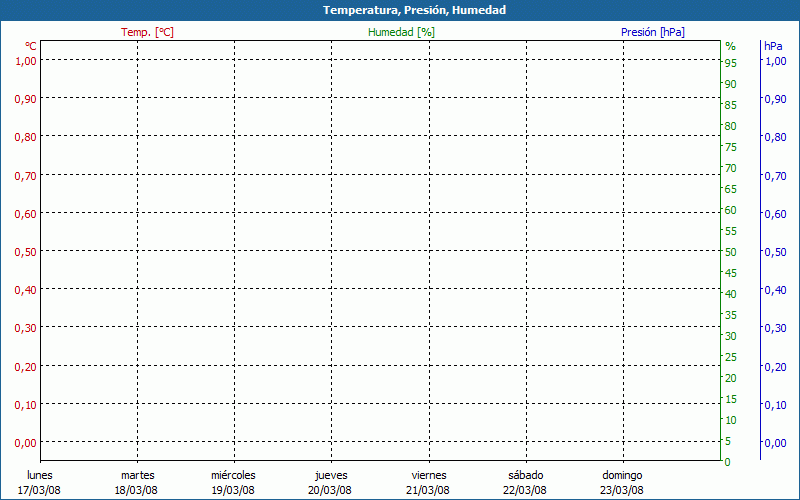Click the blue 0,50 pressure axis tick
This screenshot has width=800, height=500.
[x=774, y=252]
